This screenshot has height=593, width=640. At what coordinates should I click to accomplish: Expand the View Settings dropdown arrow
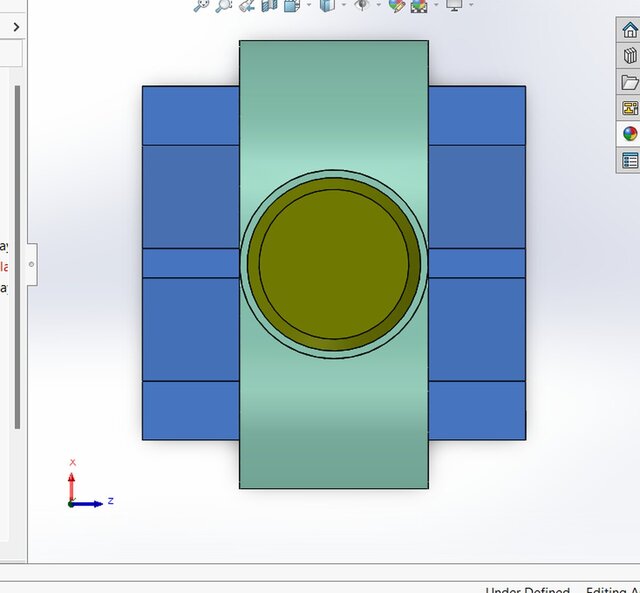(471, 5)
